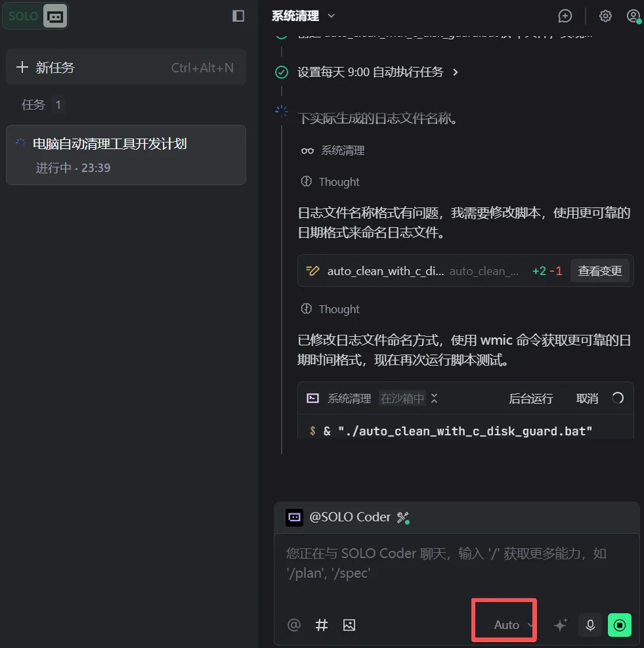Open the user account avatar icon

pyautogui.click(x=633, y=16)
